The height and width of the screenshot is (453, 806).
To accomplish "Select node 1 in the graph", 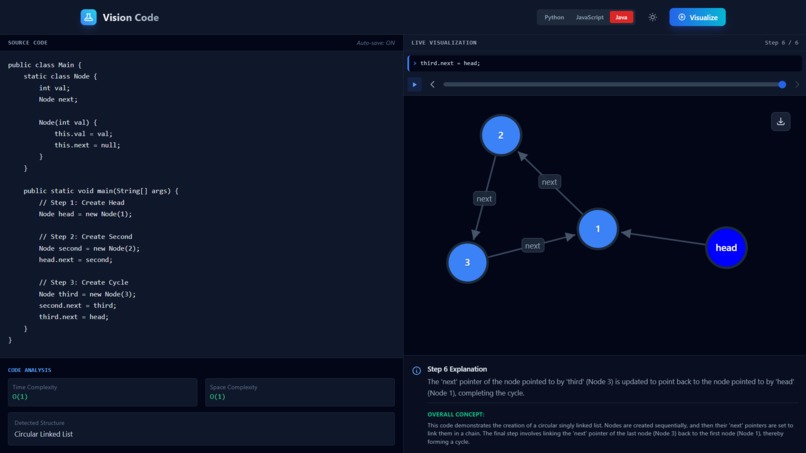I will click(x=597, y=229).
